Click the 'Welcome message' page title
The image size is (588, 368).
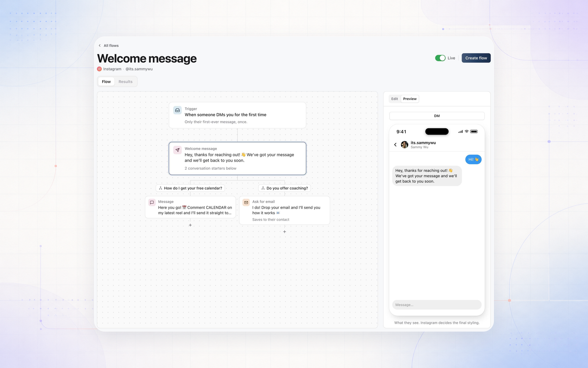[x=147, y=59]
